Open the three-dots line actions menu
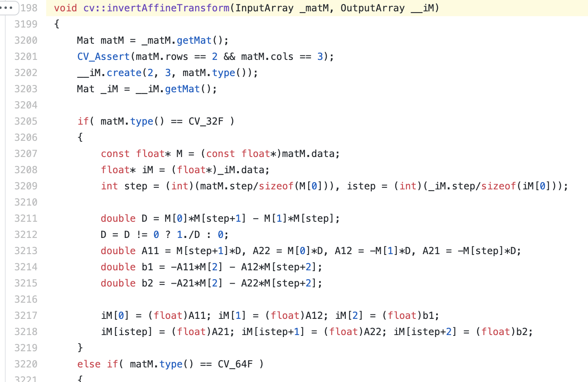This screenshot has height=382, width=588. (x=8, y=8)
